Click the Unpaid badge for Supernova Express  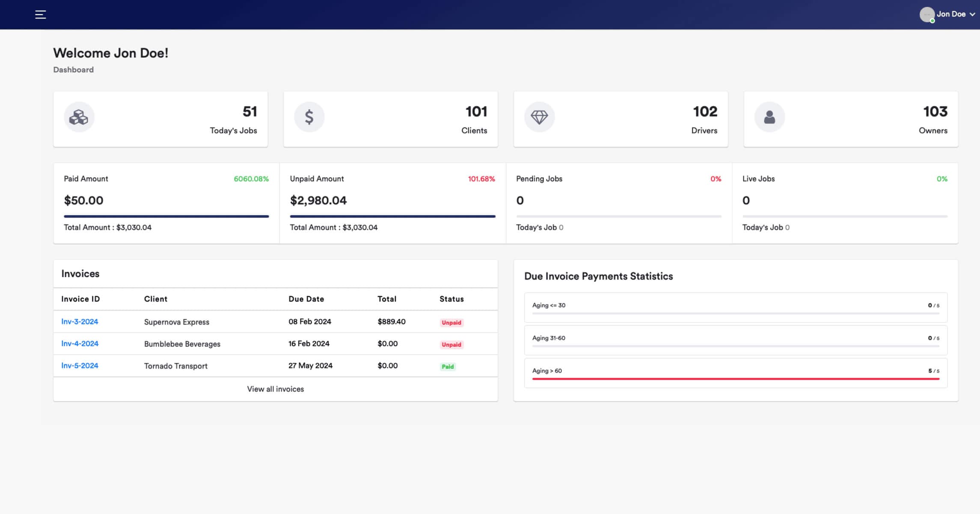pos(451,323)
